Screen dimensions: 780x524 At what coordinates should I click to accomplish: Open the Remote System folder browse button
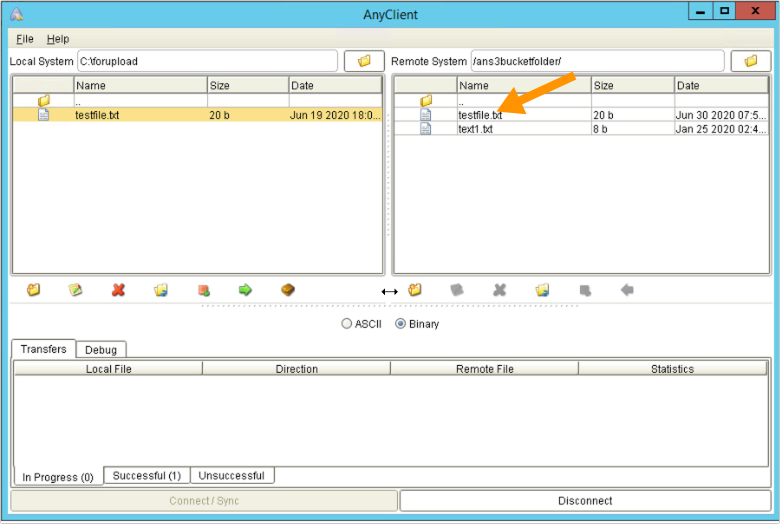coord(750,61)
